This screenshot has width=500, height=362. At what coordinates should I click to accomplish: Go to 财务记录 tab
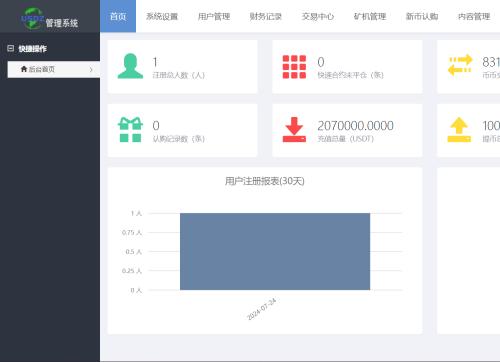266,16
